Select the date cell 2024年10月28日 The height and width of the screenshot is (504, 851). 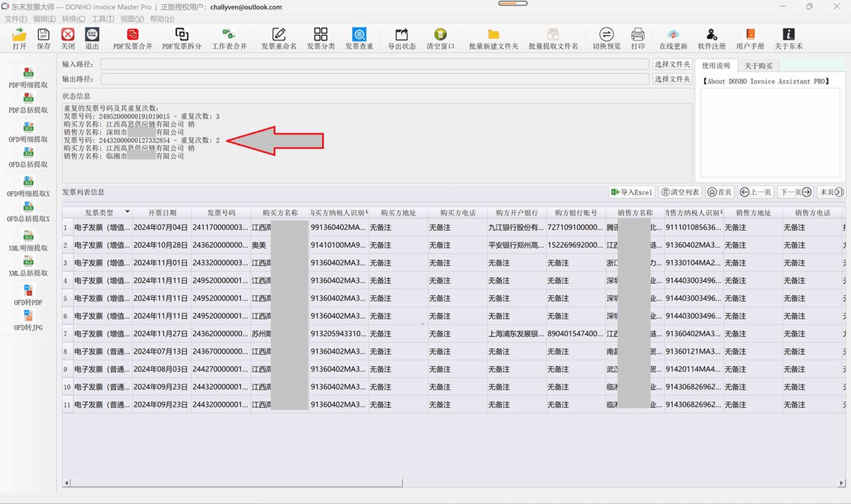pos(162,245)
